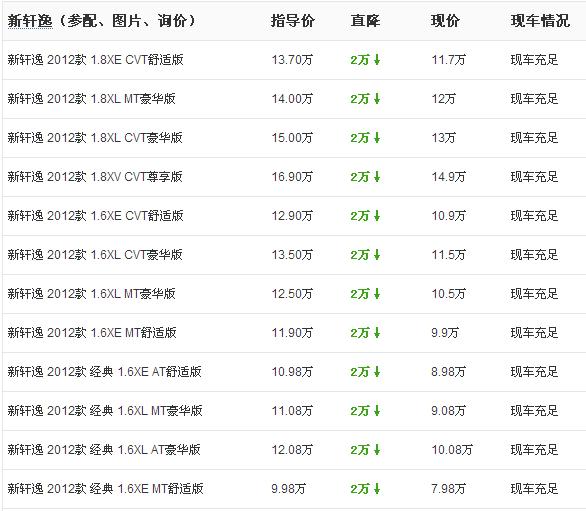This screenshot has width=586, height=511.
Task: Select 新轩逸 2012款 1.8XL CVT豪华版 model name
Action: pos(95,138)
